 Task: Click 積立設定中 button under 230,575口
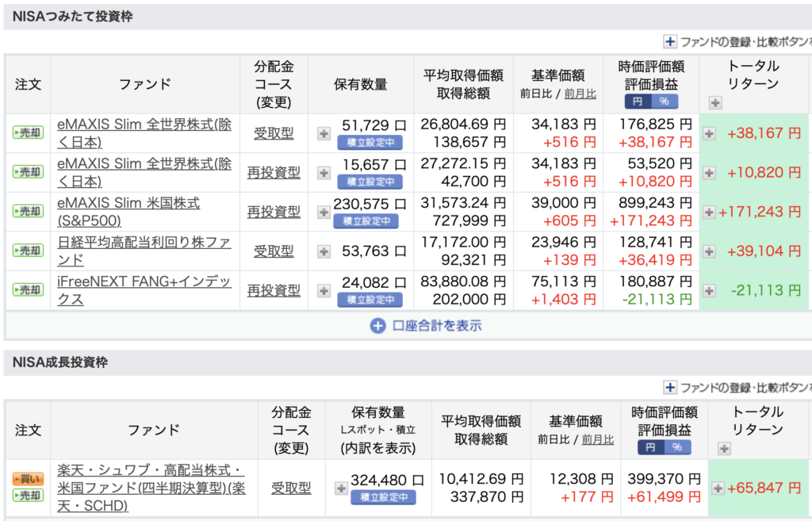click(x=366, y=221)
